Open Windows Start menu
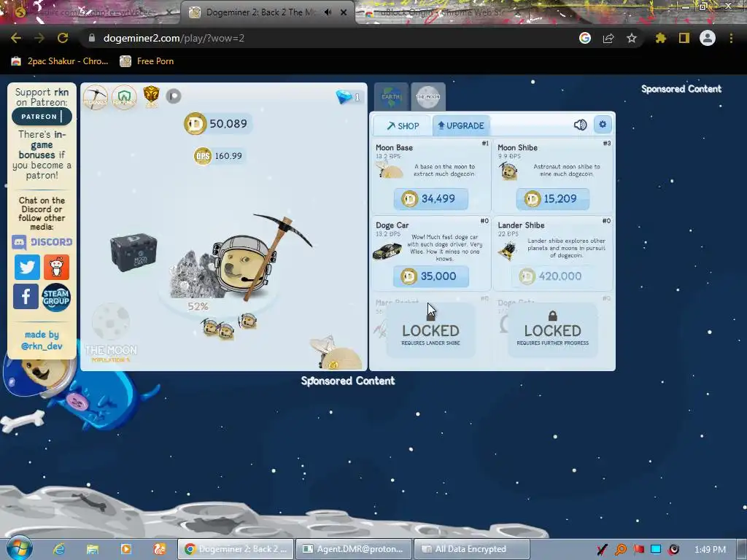Screen dimensions: 747x560 pyautogui.click(x=19, y=548)
